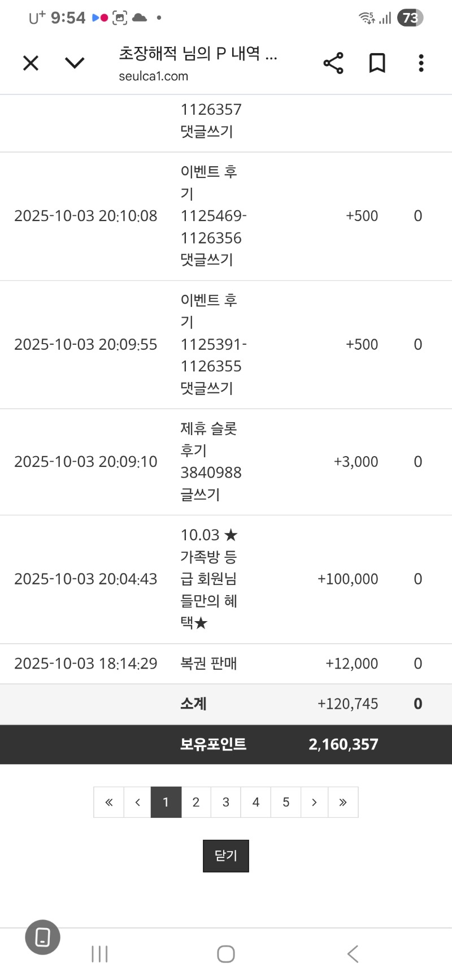Jump to last page double-right arrow
This screenshot has width=452, height=980.
pos(343,802)
